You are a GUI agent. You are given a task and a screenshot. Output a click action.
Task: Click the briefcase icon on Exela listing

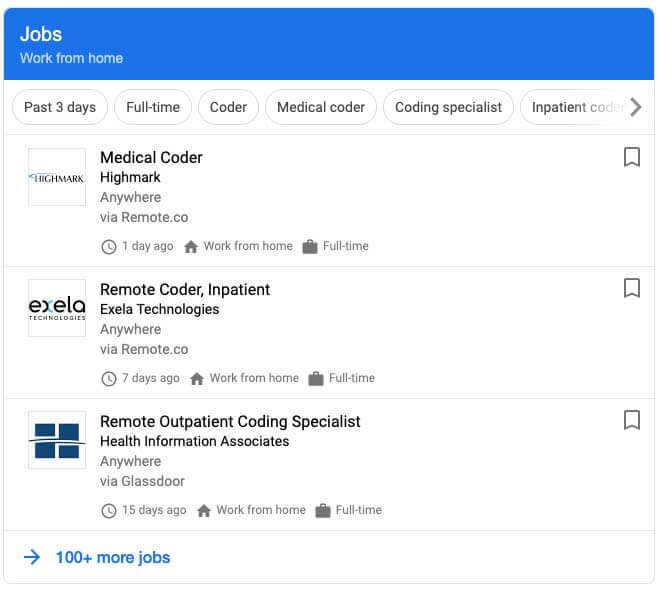coord(316,378)
